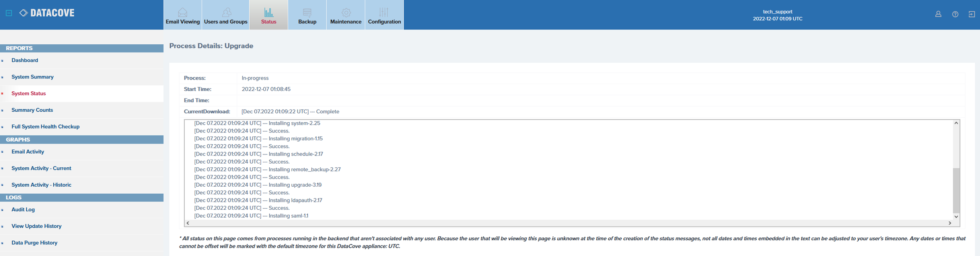980x256 pixels.
Task: Click the Email Viewing envelope icon
Action: pos(183,12)
